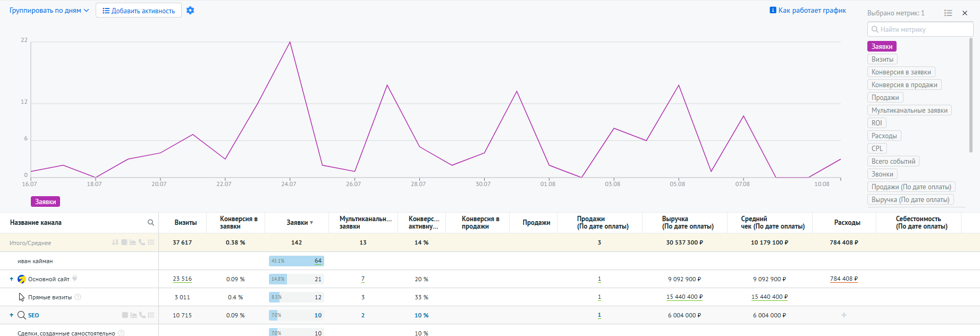Click the 45.1% bar for иван кайман
The height and width of the screenshot is (336, 980).
coord(297,261)
